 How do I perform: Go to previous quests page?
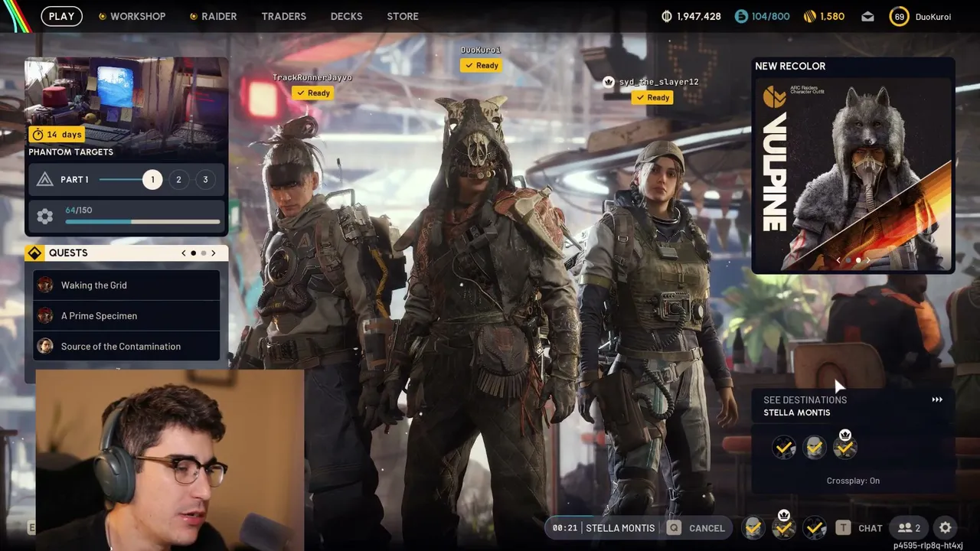[x=183, y=253]
